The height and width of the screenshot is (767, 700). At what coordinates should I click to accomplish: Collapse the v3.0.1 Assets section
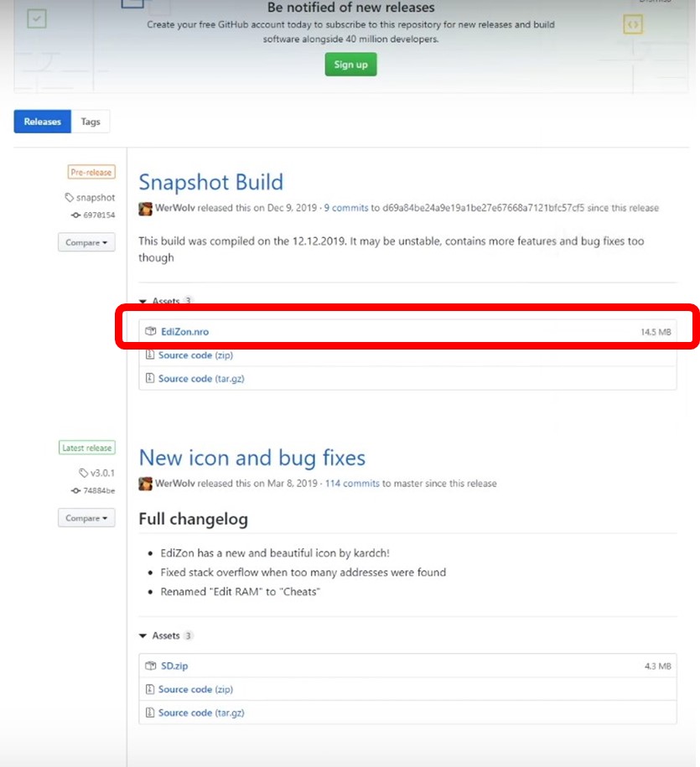[166, 635]
